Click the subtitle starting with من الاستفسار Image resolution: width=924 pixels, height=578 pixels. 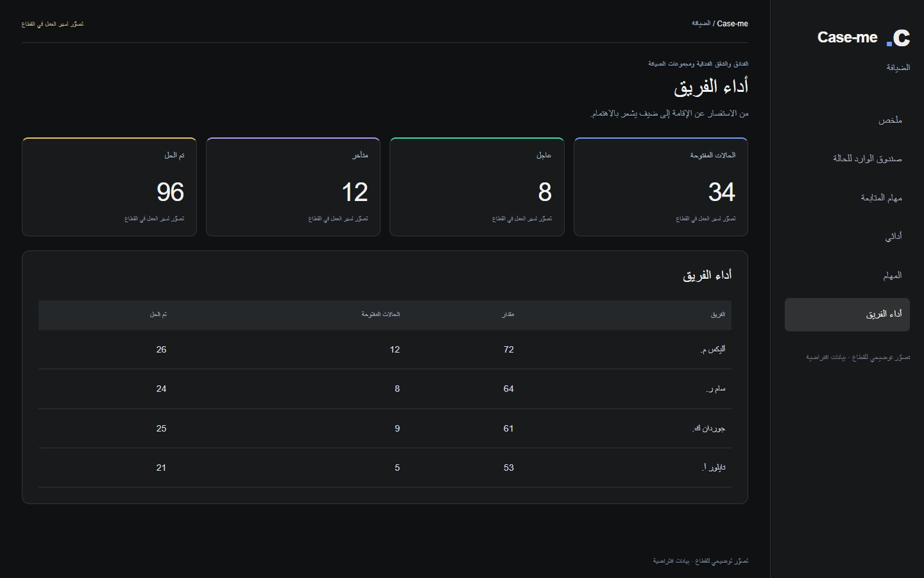669,114
